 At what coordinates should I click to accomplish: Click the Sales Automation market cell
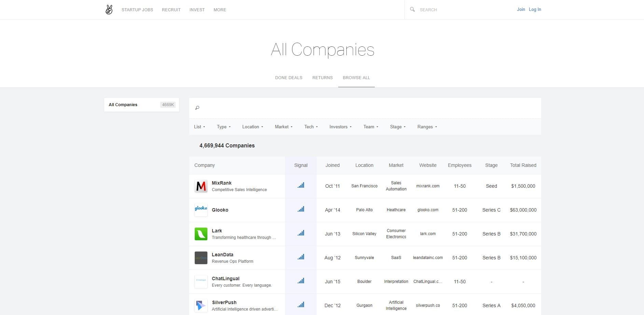(x=396, y=186)
